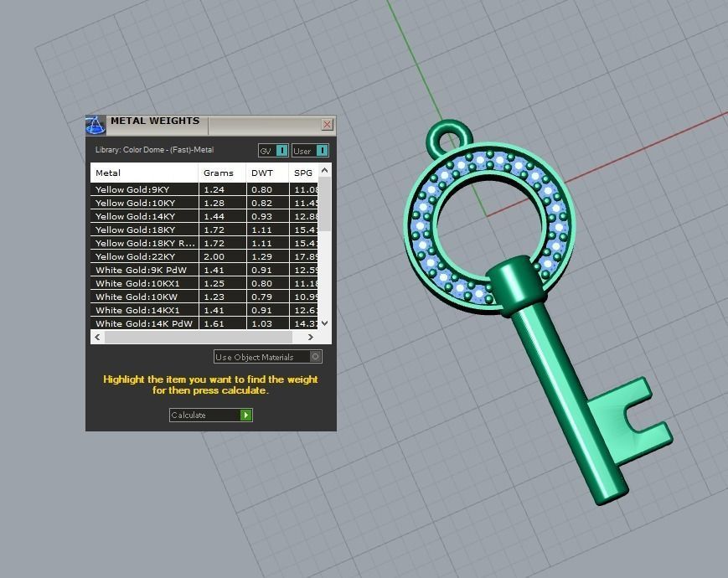Click the 1.03 DWT value for 14K PdW
Viewport: 728px width, 578px height.
tap(262, 323)
